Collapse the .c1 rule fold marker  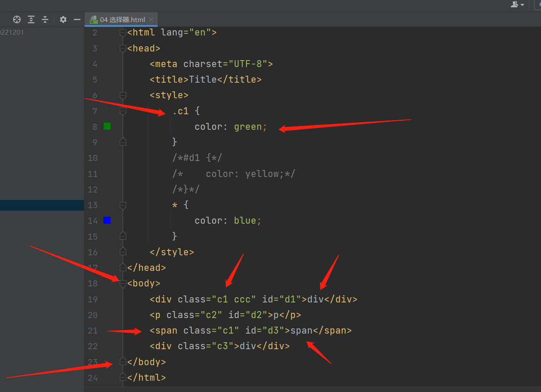123,111
